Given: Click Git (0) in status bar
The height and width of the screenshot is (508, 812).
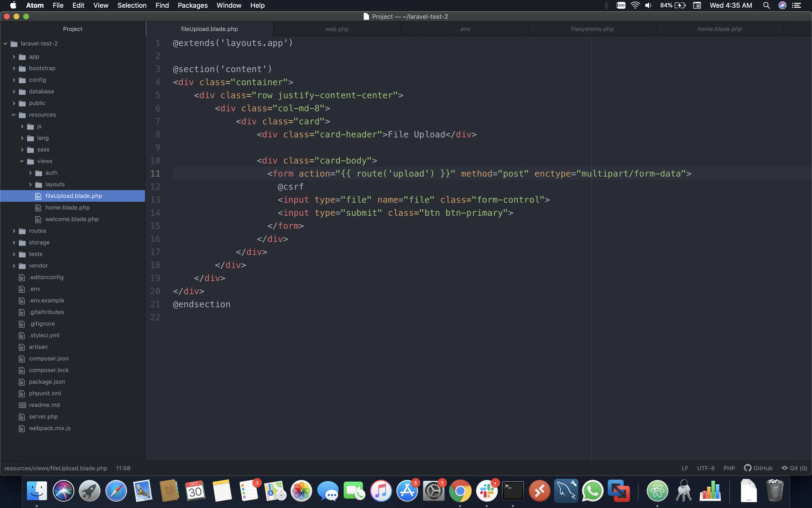Looking at the screenshot, I should click(794, 468).
